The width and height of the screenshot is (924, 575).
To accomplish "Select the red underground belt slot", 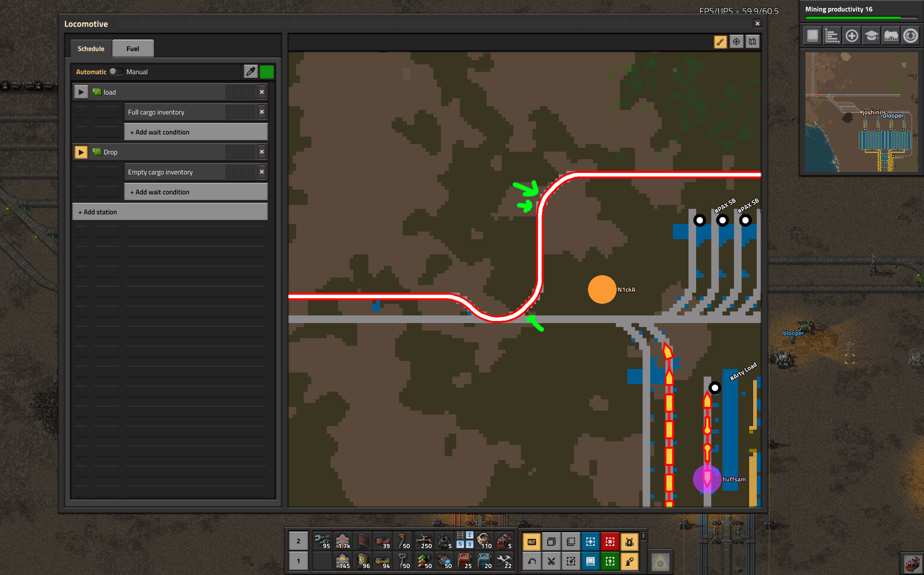I will (x=363, y=541).
